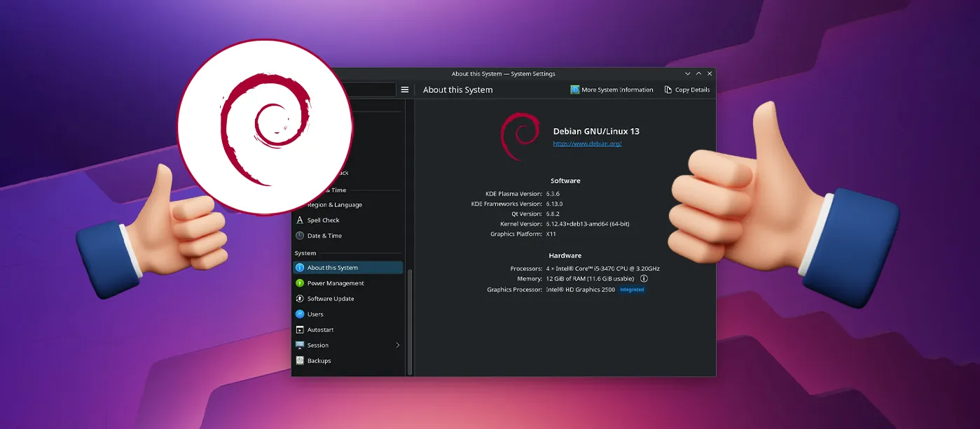This screenshot has width=980, height=429.
Task: Open Users settings in the sidebar
Action: [317, 314]
